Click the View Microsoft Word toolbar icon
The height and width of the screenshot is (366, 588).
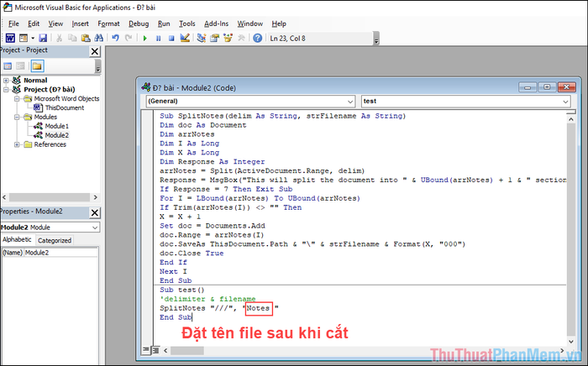[10, 39]
